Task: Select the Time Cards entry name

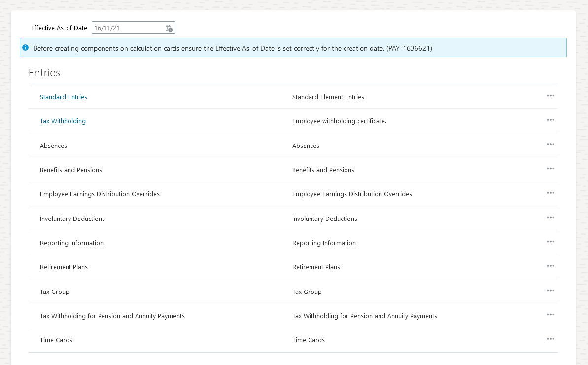Action: 56,340
